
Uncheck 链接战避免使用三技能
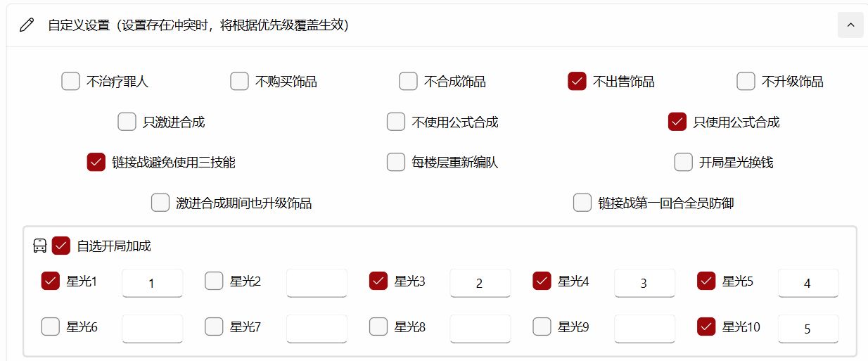(96, 162)
